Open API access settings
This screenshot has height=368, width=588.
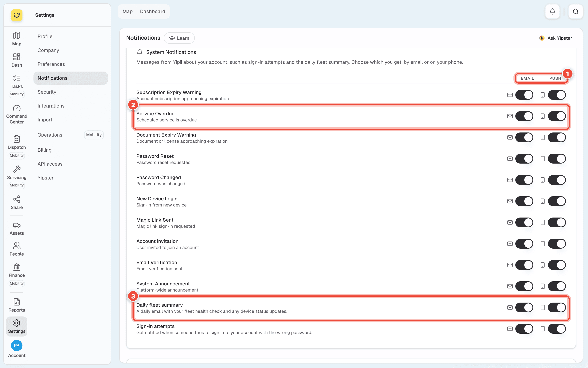point(70,164)
